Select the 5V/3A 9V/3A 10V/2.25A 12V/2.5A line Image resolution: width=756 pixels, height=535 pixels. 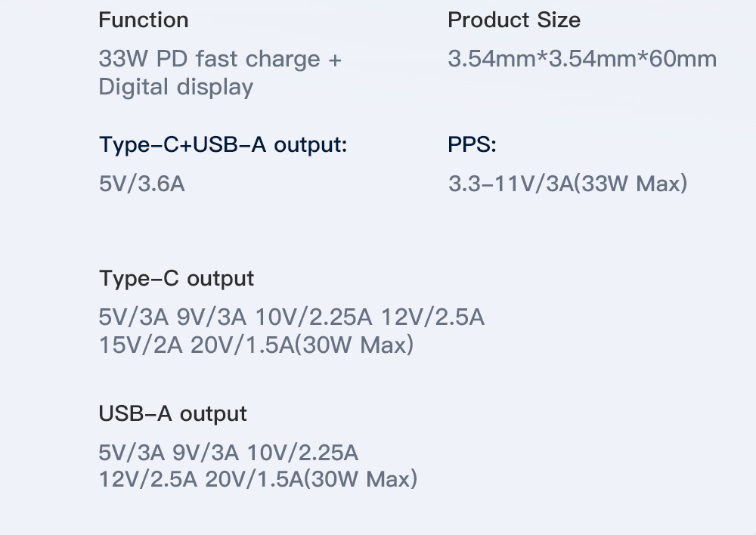tap(291, 317)
